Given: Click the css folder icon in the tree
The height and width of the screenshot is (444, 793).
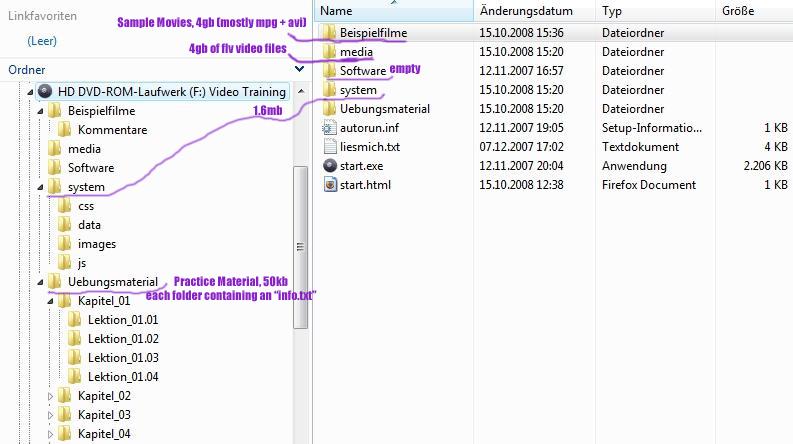Looking at the screenshot, I should point(64,205).
